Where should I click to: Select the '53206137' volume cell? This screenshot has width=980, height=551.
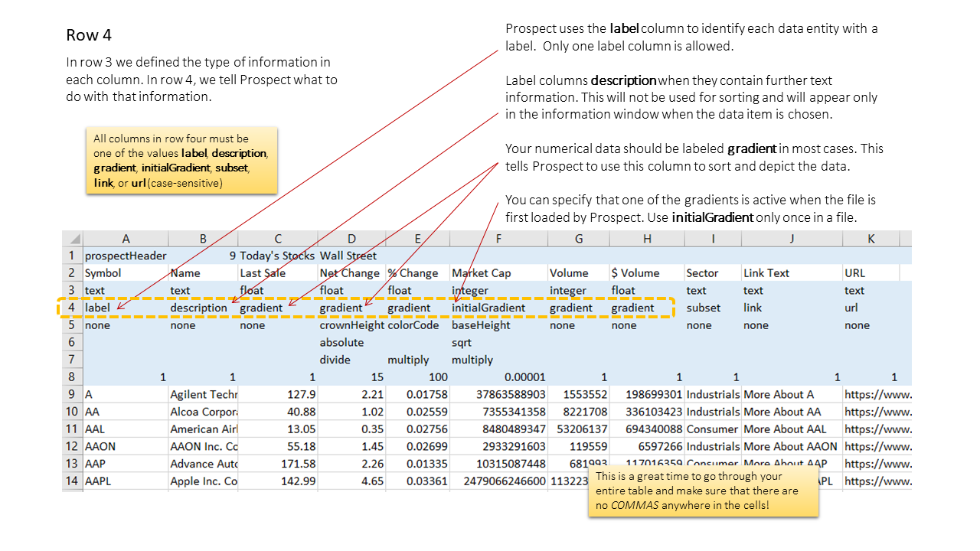(579, 429)
